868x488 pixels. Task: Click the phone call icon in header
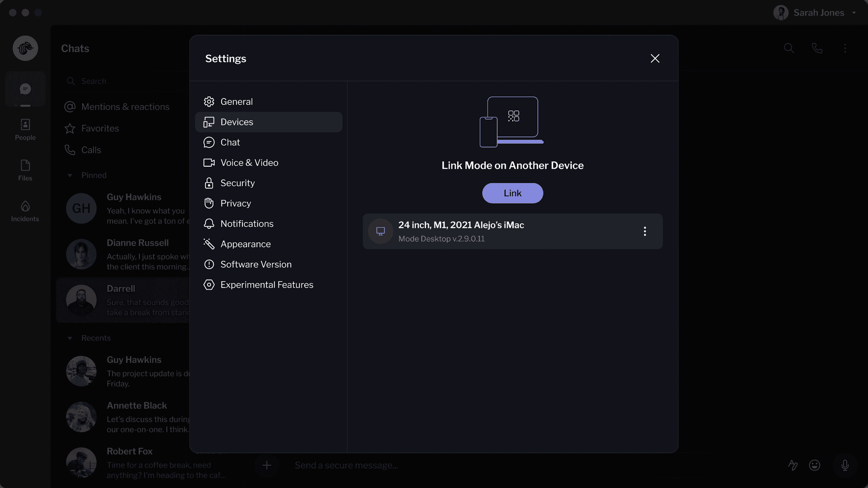pyautogui.click(x=817, y=48)
